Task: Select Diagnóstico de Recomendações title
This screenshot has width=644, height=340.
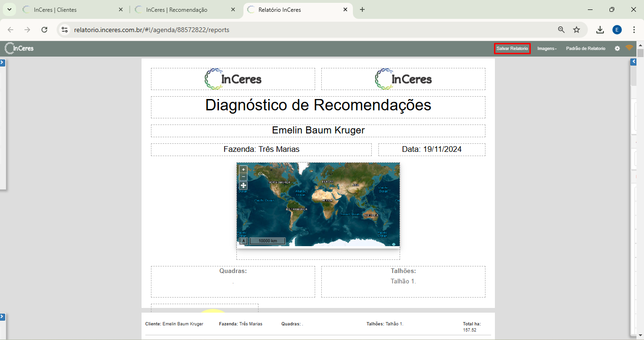Action: tap(318, 105)
